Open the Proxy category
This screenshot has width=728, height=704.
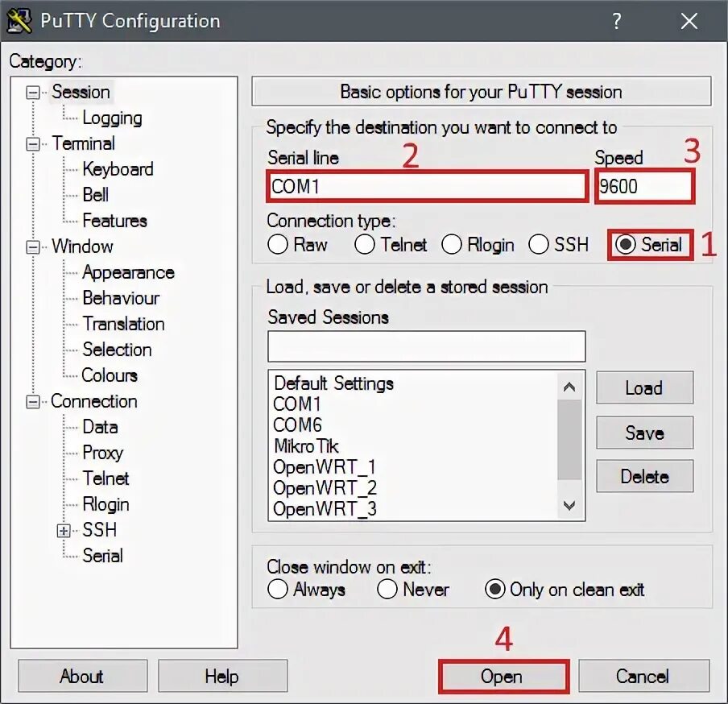[x=102, y=453]
